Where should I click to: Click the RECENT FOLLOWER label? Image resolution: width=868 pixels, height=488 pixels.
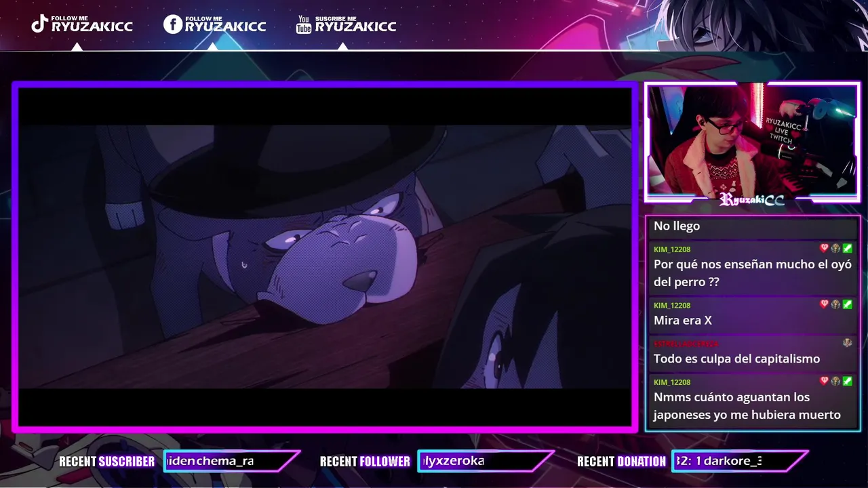point(365,462)
